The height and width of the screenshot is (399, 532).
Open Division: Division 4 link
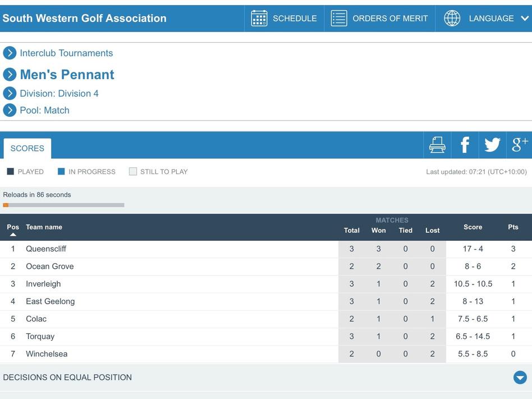pyautogui.click(x=59, y=93)
